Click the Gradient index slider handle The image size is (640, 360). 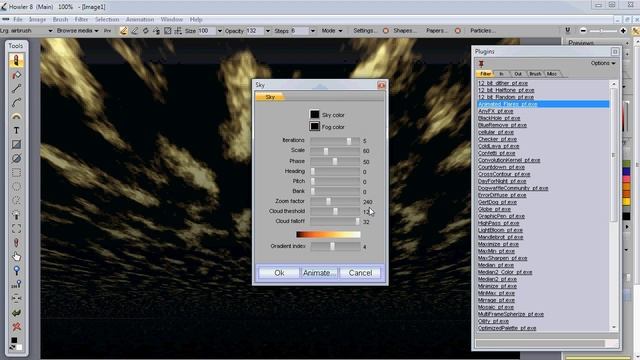[x=332, y=246]
